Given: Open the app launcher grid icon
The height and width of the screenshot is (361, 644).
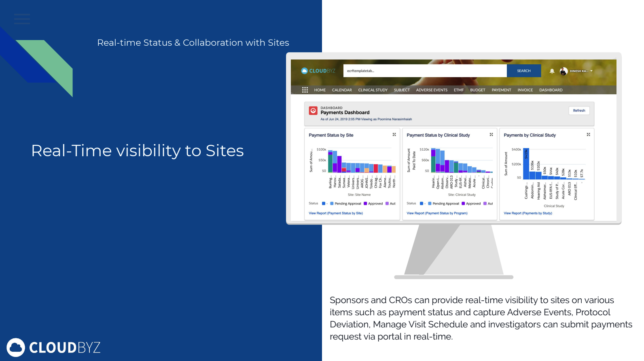Looking at the screenshot, I should pos(305,90).
